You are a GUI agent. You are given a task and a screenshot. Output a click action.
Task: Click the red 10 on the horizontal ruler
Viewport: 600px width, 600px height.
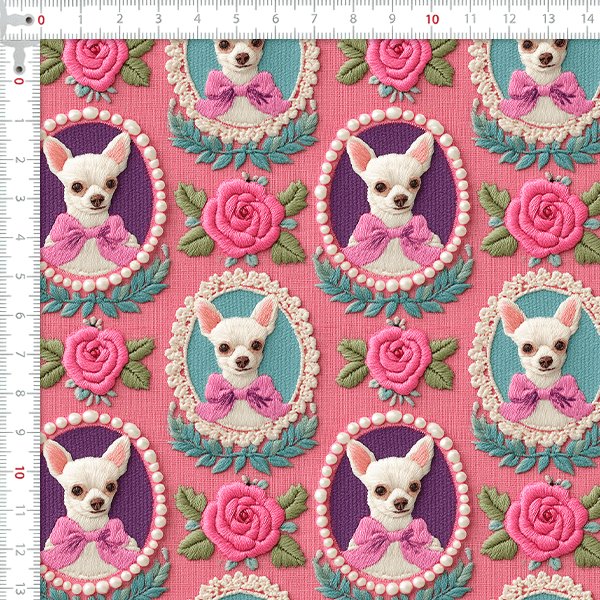(x=432, y=20)
